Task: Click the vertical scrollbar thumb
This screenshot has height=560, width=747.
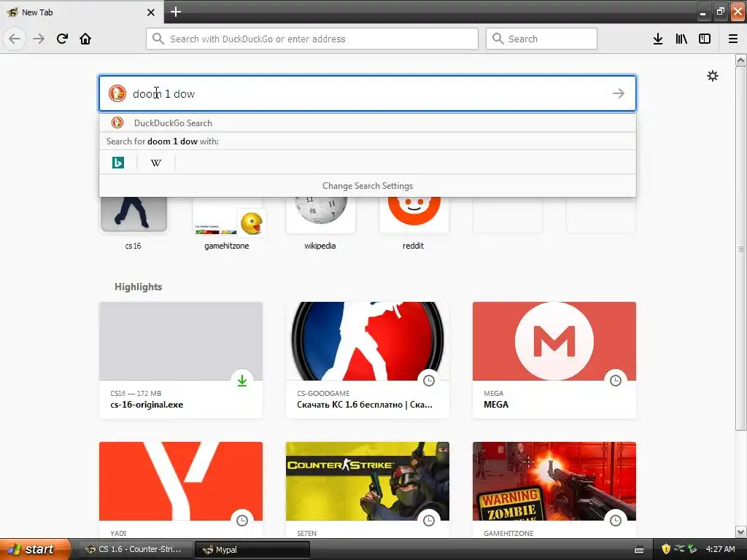Action: pyautogui.click(x=740, y=249)
